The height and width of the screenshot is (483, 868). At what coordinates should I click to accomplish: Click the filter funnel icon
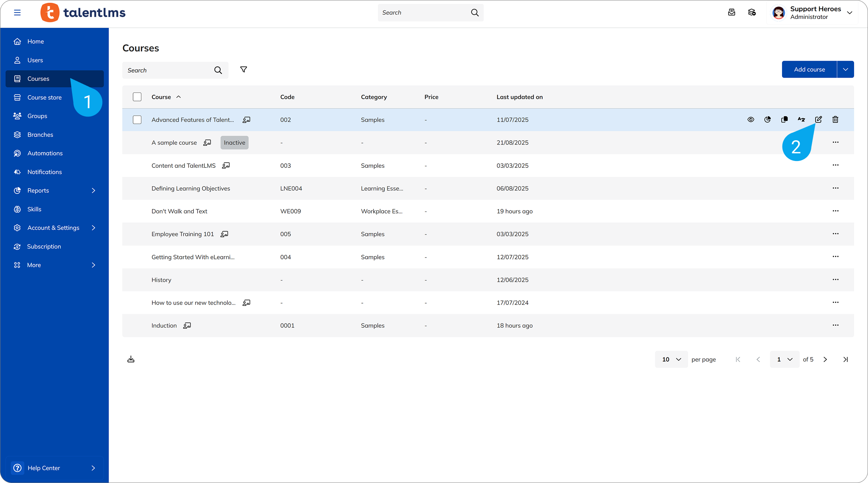click(x=244, y=70)
